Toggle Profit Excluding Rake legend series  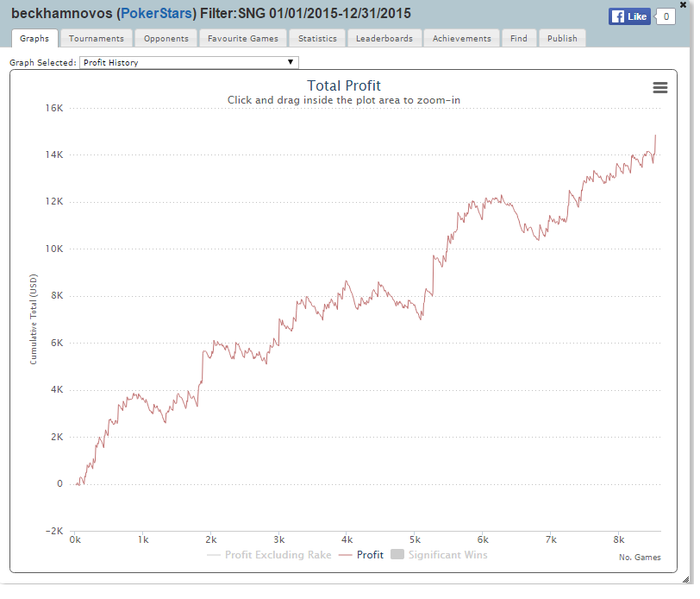click(x=269, y=555)
